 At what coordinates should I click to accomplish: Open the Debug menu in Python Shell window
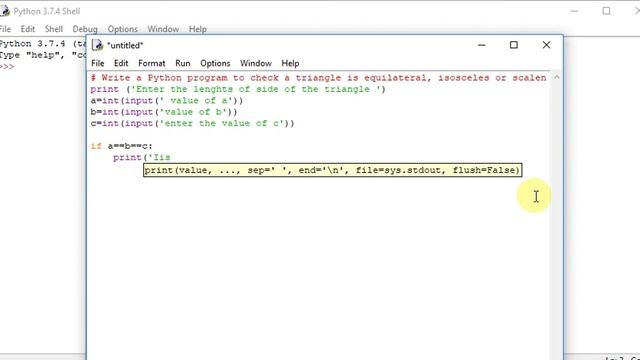tap(85, 29)
